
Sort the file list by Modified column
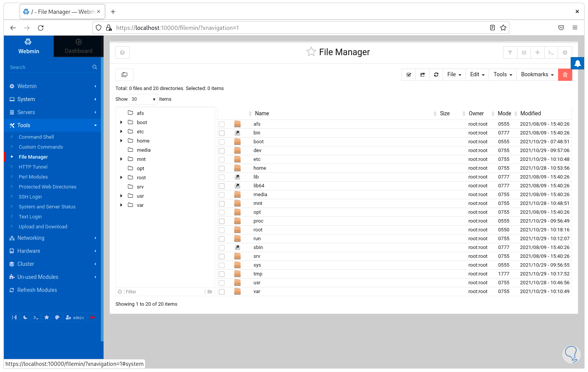[530, 113]
